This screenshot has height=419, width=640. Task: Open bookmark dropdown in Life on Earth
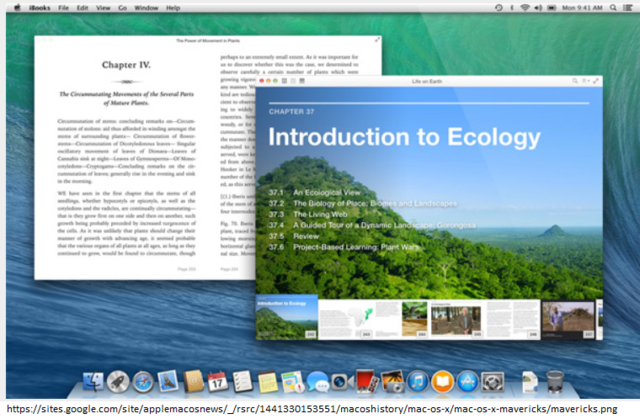[x=586, y=81]
